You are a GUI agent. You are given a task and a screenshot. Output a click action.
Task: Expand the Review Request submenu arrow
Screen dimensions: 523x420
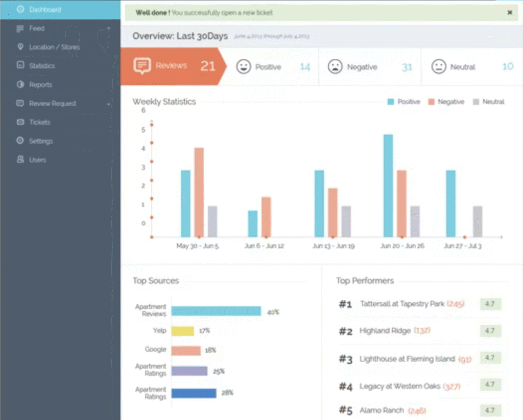[109, 104]
